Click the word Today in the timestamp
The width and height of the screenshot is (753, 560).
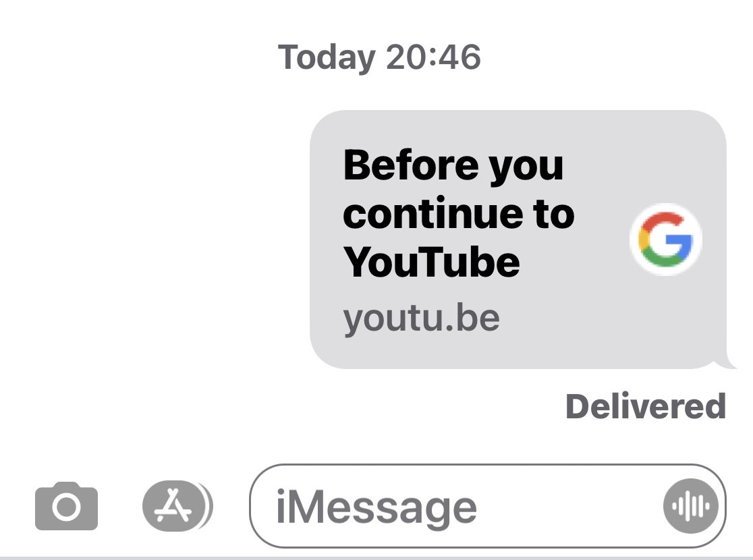(327, 57)
